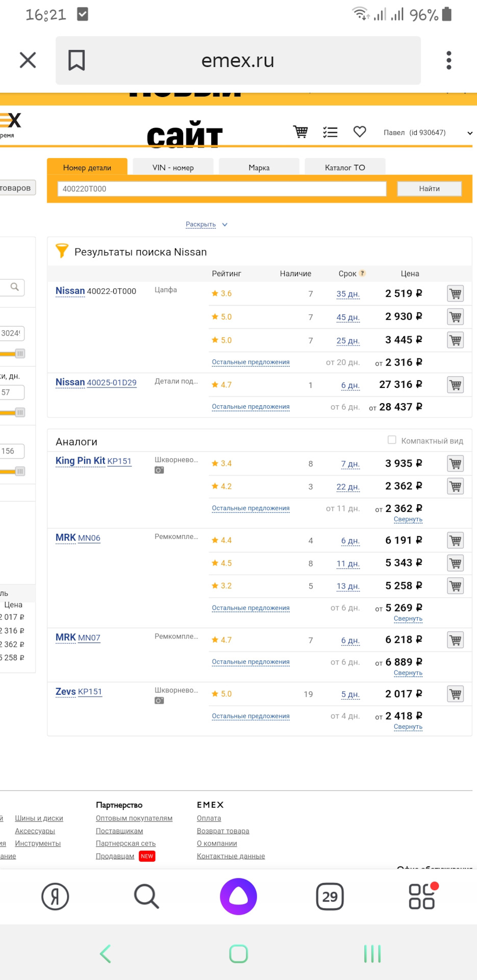Add King Pin Kit for 3 935 ₽ to cart
Screen dimensions: 477x980
[456, 463]
